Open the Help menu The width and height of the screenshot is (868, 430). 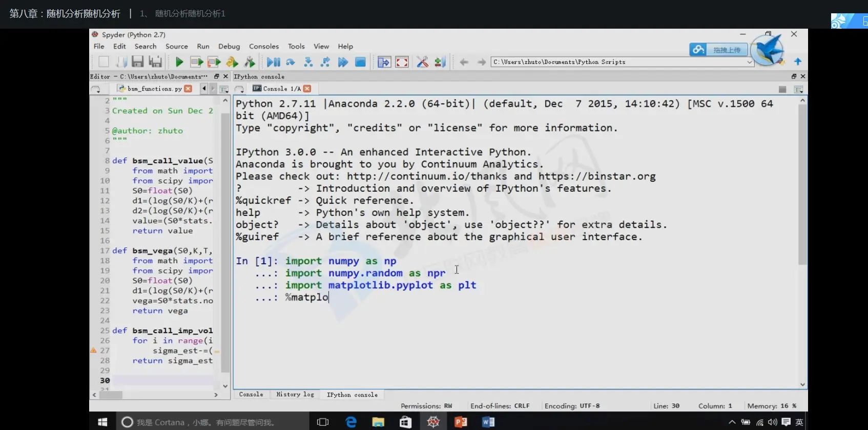pos(345,46)
